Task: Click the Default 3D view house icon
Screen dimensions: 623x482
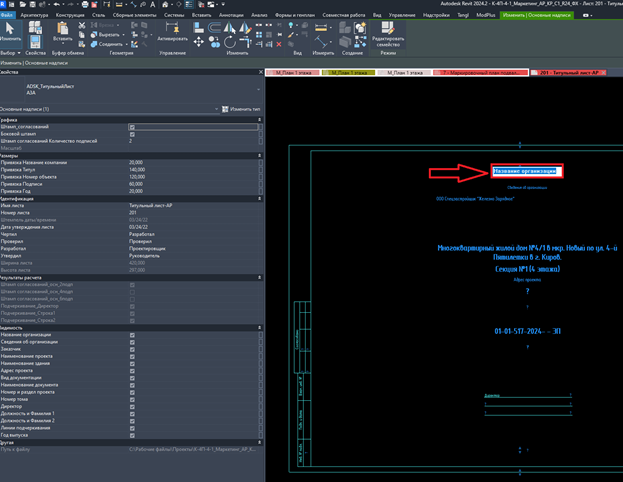Action: pos(165,4)
